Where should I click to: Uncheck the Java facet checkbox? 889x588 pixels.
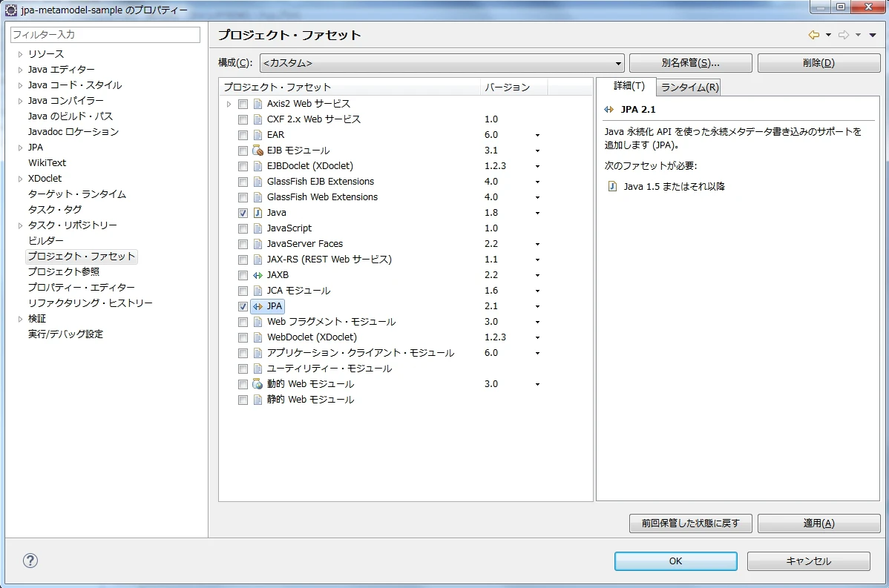243,213
